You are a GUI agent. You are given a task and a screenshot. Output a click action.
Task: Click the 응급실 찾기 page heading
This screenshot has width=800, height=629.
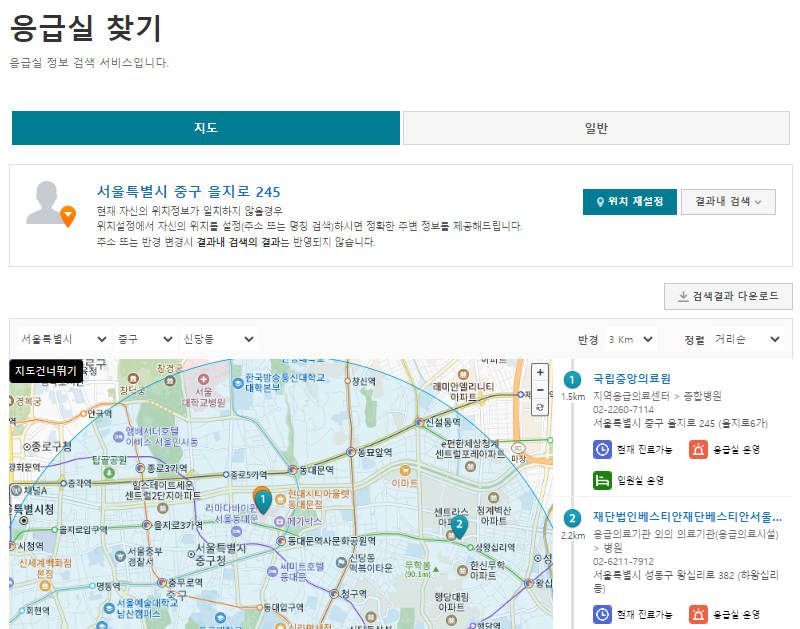(x=86, y=28)
